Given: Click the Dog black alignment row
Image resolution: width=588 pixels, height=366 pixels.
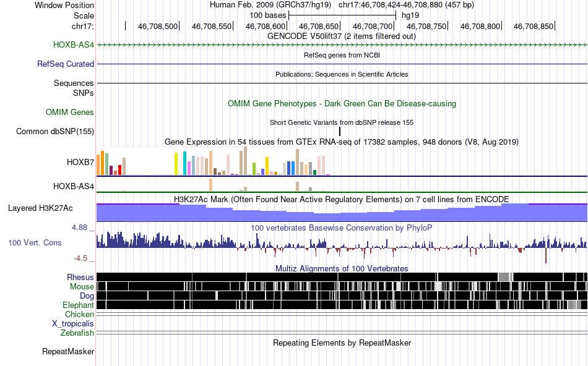Looking at the screenshot, I should tap(342, 296).
